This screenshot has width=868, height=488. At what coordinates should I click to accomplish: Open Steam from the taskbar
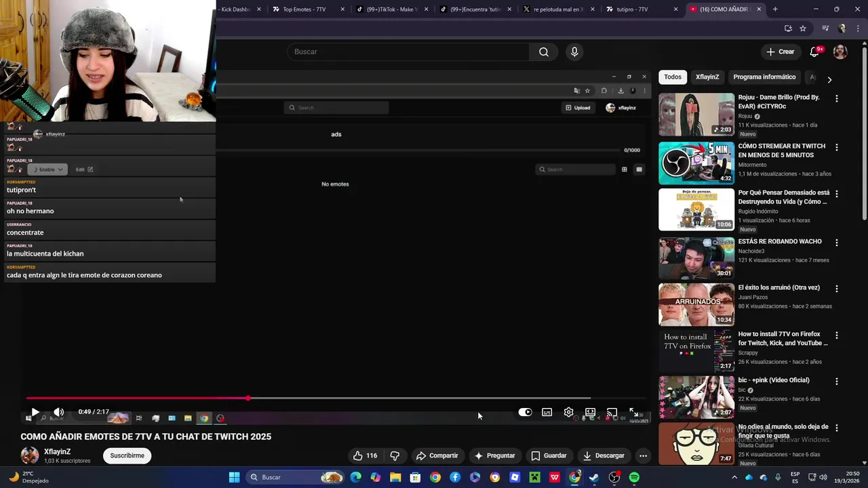[594, 477]
